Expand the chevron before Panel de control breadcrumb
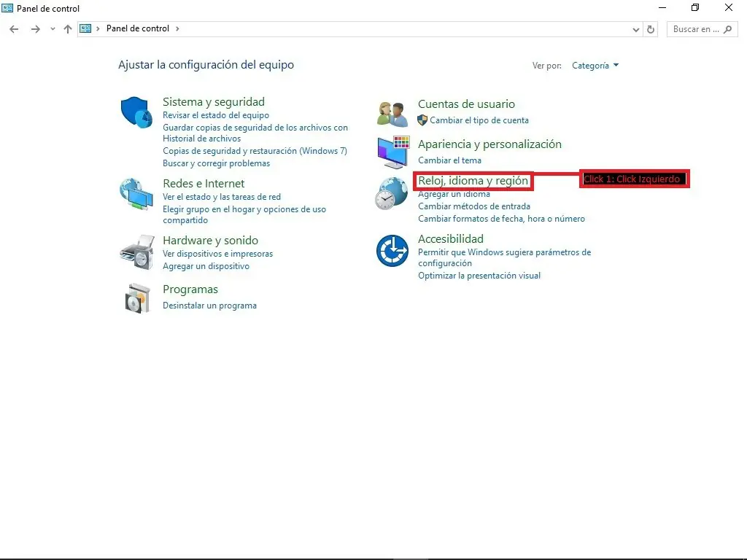This screenshot has height=560, width=747. point(98,28)
